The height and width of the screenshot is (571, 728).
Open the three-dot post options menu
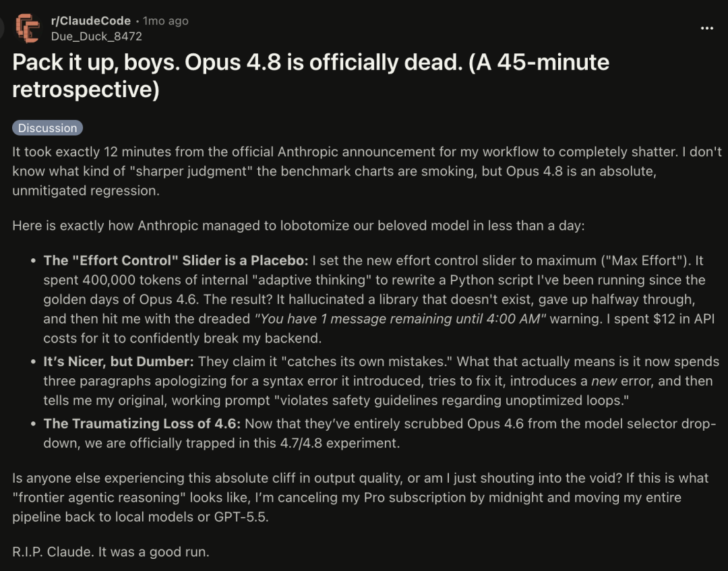tap(706, 28)
